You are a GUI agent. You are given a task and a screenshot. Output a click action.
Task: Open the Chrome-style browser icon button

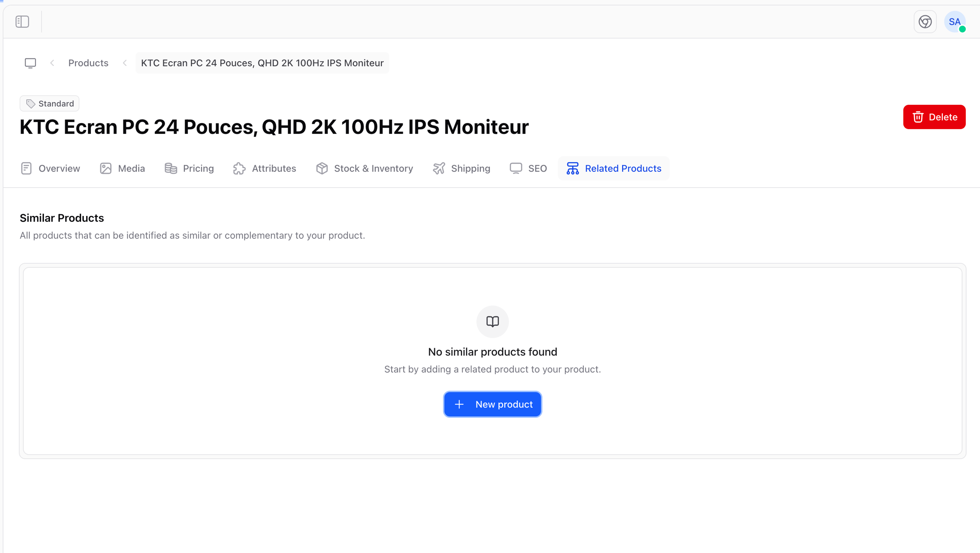coord(925,22)
